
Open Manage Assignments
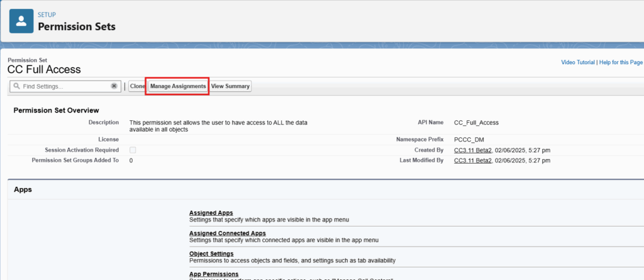pyautogui.click(x=177, y=86)
